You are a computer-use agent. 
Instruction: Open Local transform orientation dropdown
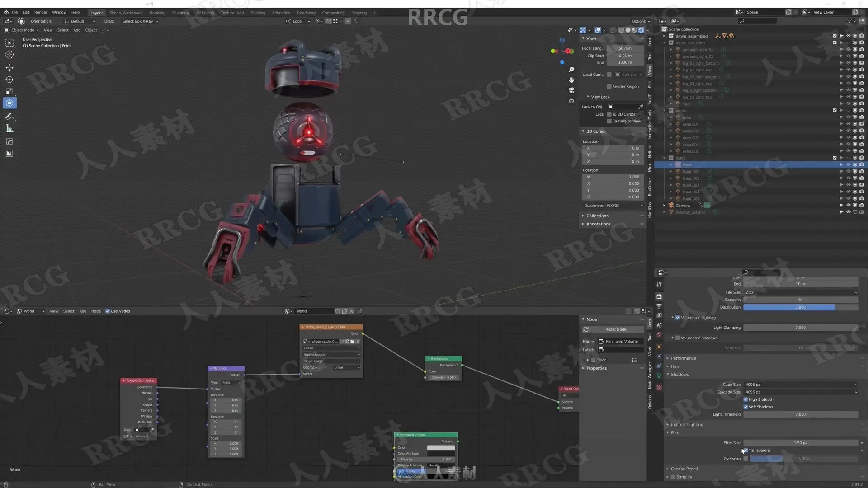click(297, 21)
